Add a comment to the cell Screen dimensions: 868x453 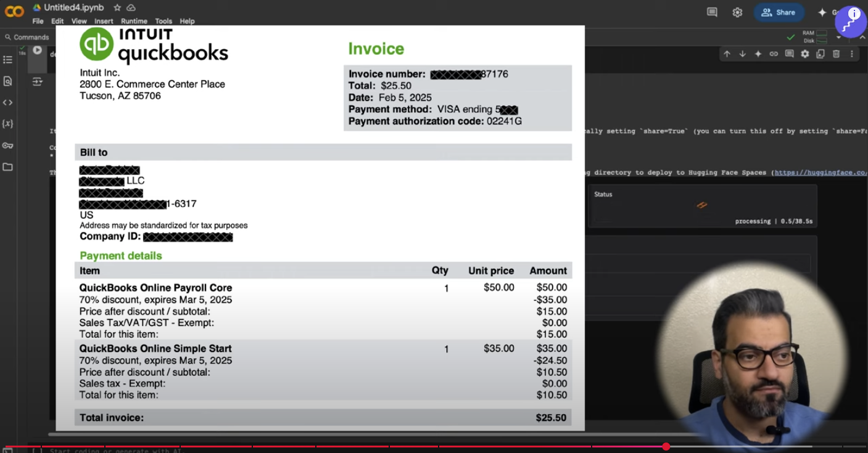pos(789,54)
